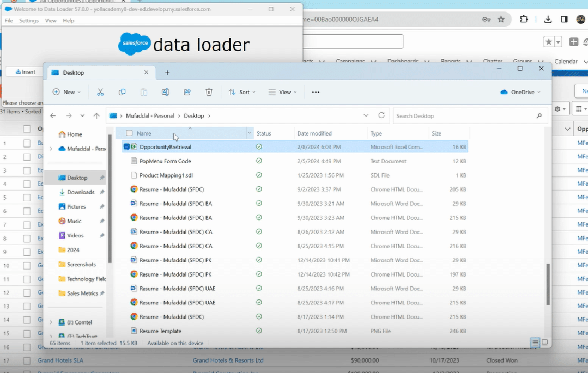Viewport: 588px width, 373px height.
Task: Check the Salesforce row 9 checkbox
Action: pos(27,252)
